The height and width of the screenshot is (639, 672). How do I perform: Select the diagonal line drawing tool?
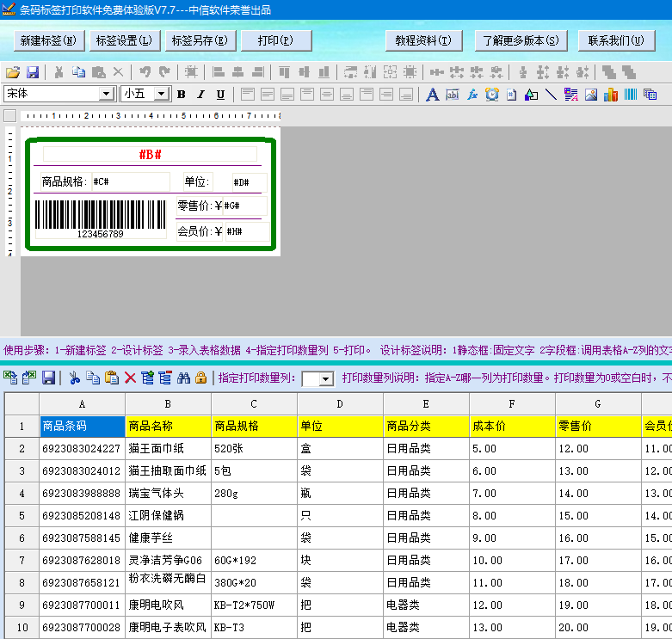[552, 95]
